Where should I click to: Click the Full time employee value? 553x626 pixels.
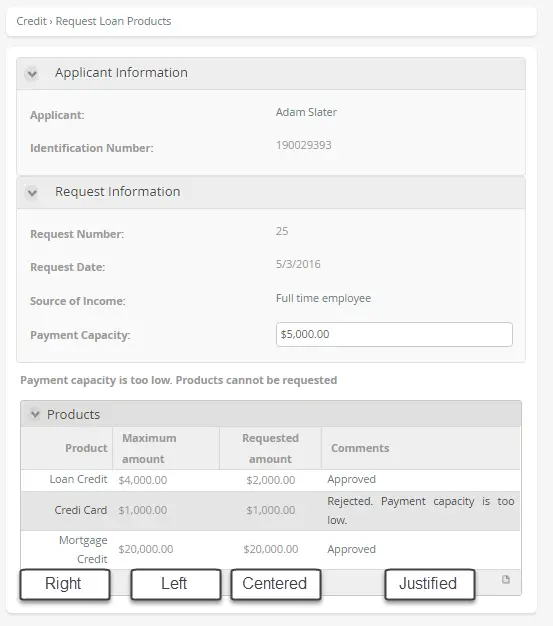(x=323, y=298)
